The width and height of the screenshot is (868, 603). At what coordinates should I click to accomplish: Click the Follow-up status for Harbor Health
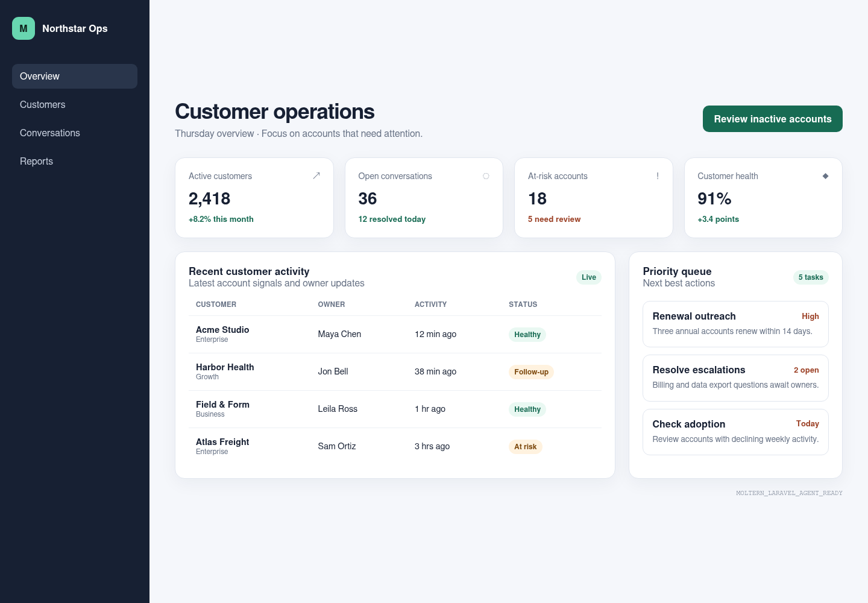tap(531, 372)
